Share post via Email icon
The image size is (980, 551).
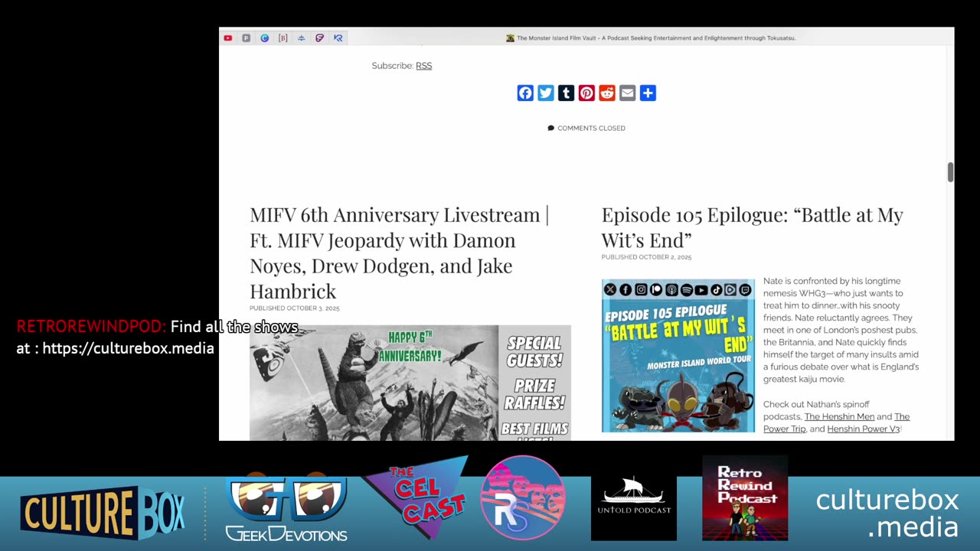[x=627, y=93]
